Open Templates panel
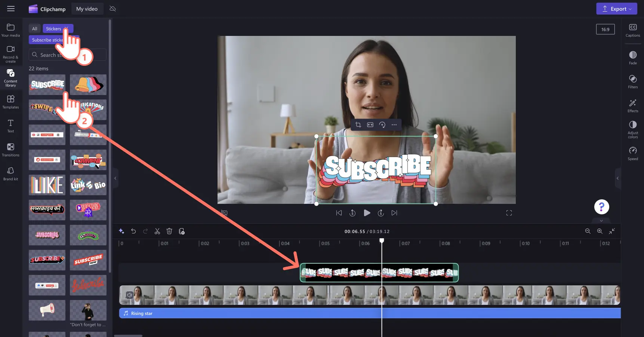 pos(10,102)
